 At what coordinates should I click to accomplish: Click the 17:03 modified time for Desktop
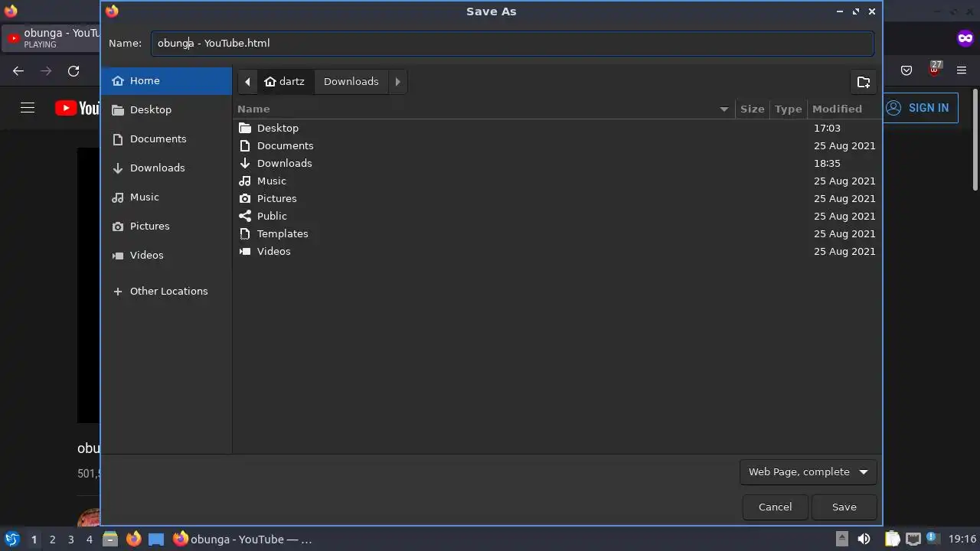tap(827, 128)
